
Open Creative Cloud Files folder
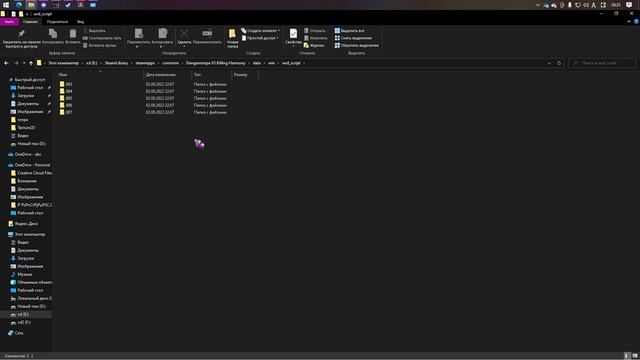31,173
